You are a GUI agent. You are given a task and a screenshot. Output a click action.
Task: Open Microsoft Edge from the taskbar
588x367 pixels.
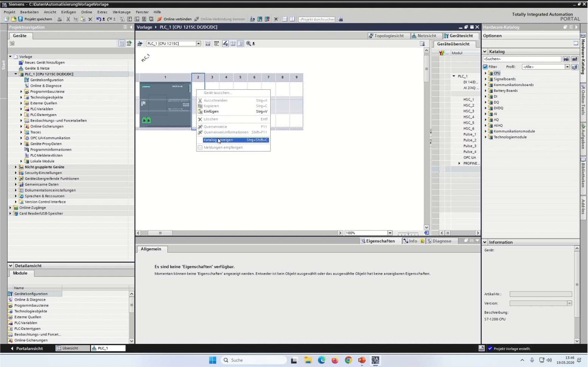click(x=321, y=360)
